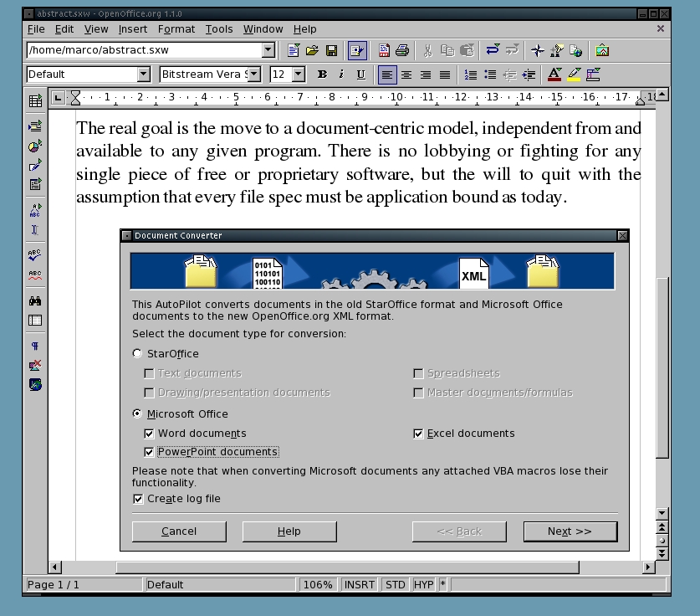The width and height of the screenshot is (700, 616).
Task: Apply Underline from the formatting toolbar
Action: click(360, 74)
